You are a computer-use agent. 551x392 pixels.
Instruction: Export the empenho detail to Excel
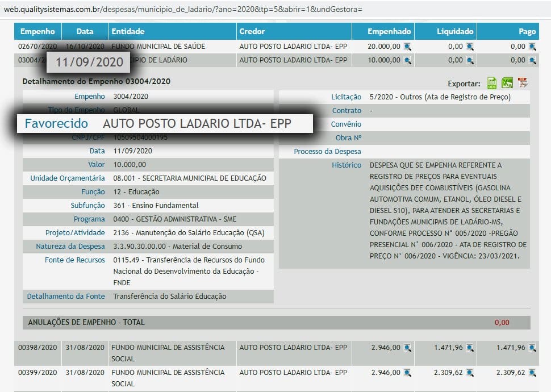(507, 84)
